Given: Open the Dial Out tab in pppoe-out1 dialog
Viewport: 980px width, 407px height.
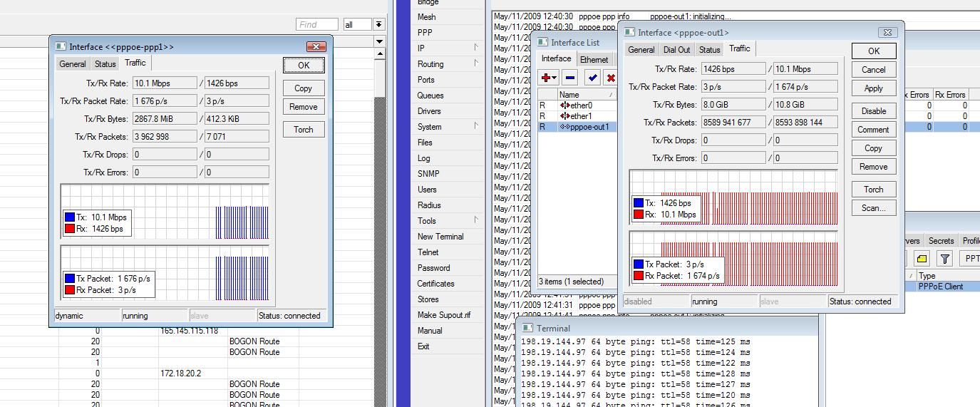Looking at the screenshot, I should [676, 50].
